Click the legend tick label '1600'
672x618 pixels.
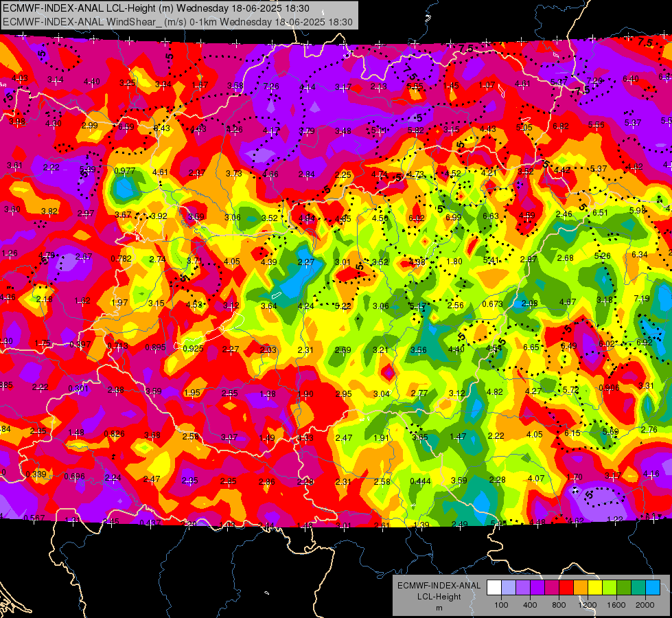[616, 605]
